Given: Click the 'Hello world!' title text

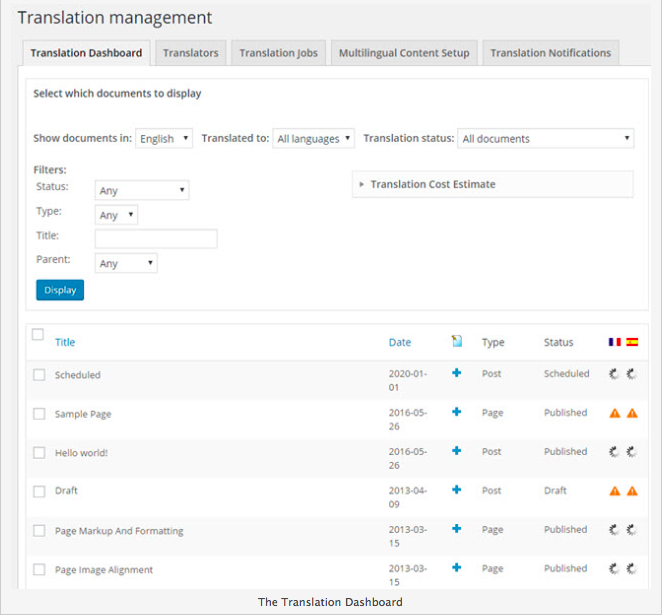Looking at the screenshot, I should (x=81, y=453).
